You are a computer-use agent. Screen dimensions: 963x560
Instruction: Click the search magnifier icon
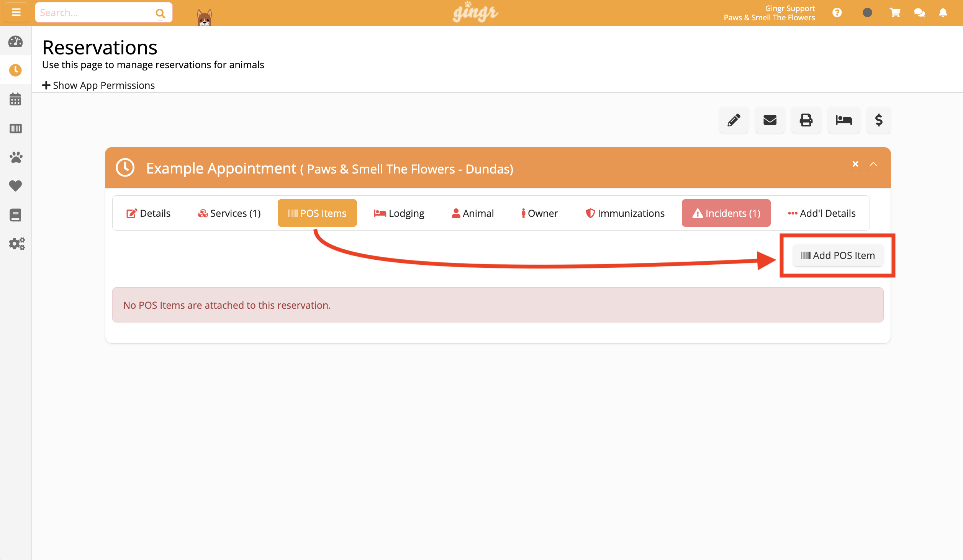(x=160, y=13)
